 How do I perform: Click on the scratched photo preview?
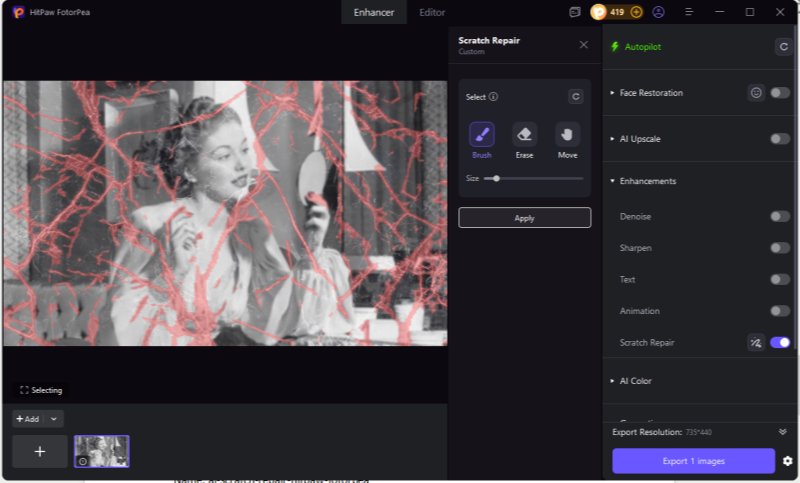pos(225,213)
